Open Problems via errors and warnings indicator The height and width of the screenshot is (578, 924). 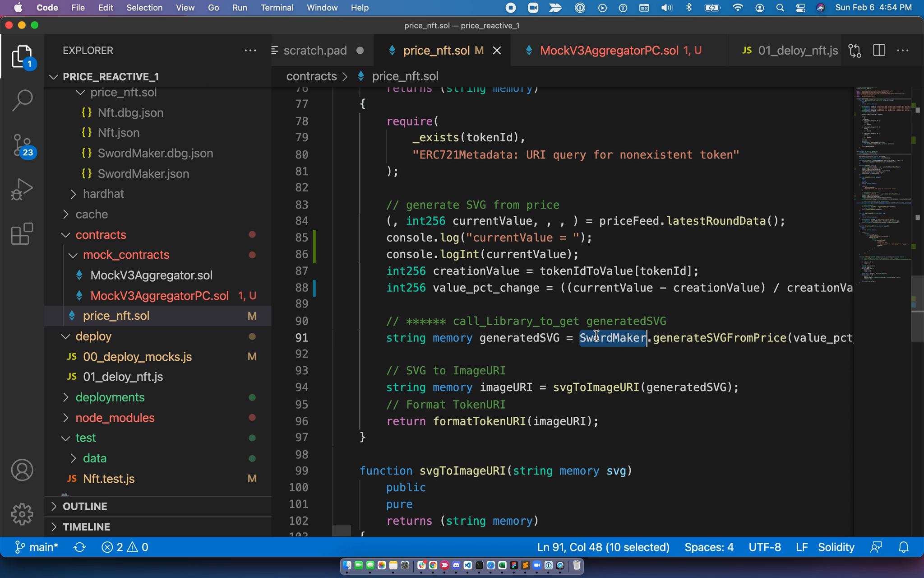coord(125,547)
